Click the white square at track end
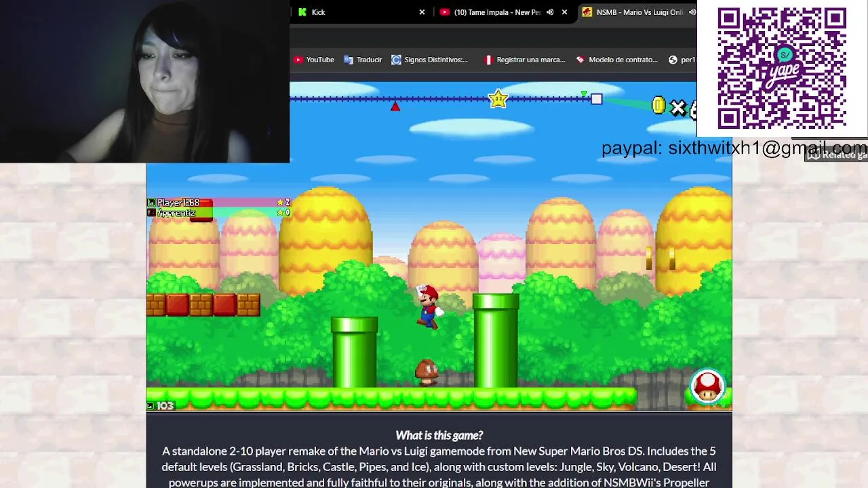868x488 pixels. [596, 99]
